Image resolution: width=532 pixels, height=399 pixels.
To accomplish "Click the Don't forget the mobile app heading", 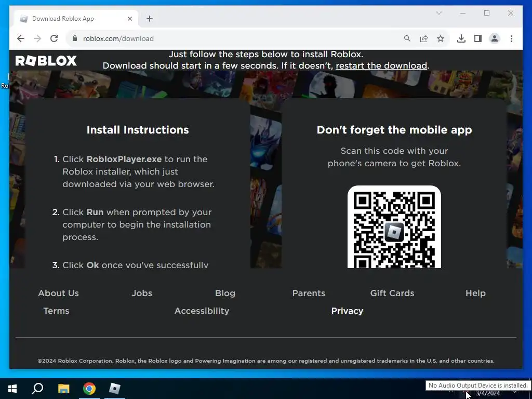I will click(394, 130).
